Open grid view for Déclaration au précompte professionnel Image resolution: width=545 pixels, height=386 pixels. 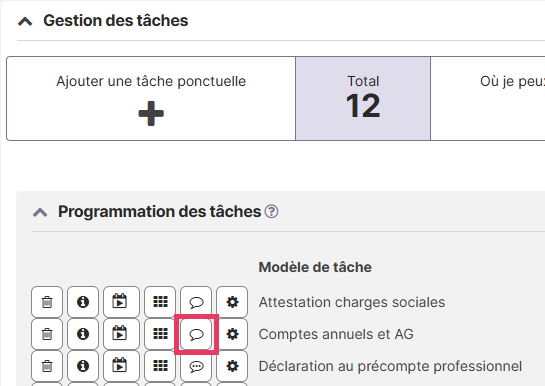pos(160,366)
